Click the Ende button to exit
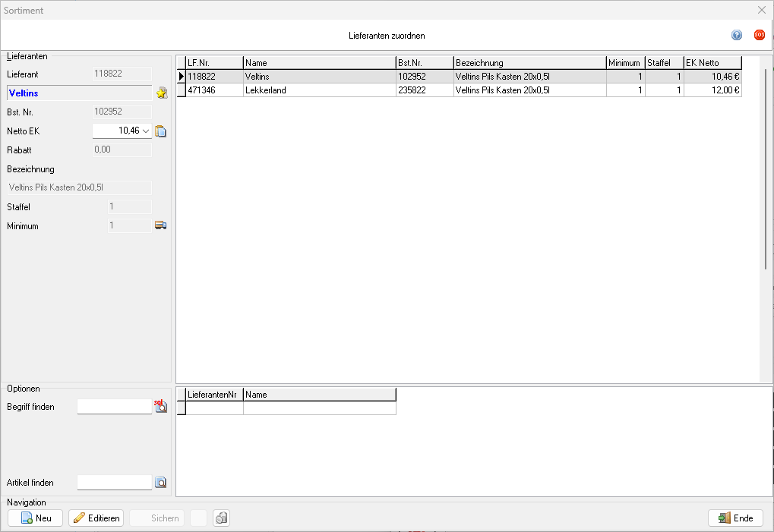 (735, 518)
